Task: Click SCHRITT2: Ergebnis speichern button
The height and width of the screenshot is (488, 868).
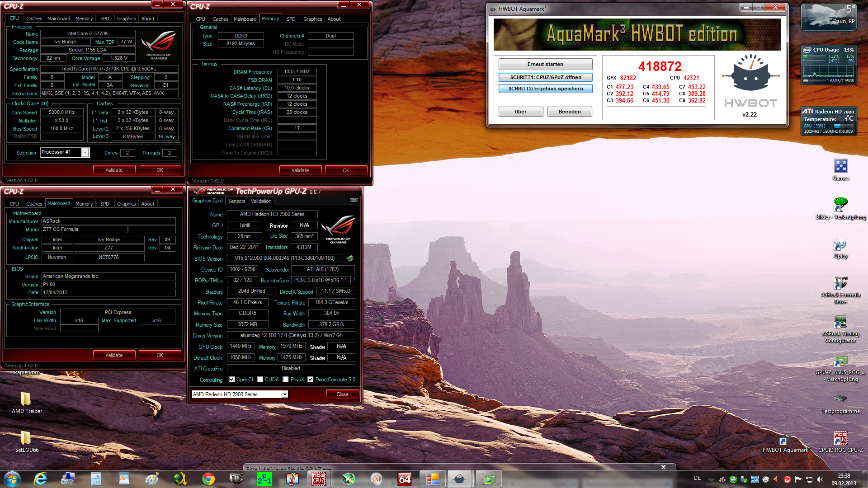Action: (x=545, y=89)
